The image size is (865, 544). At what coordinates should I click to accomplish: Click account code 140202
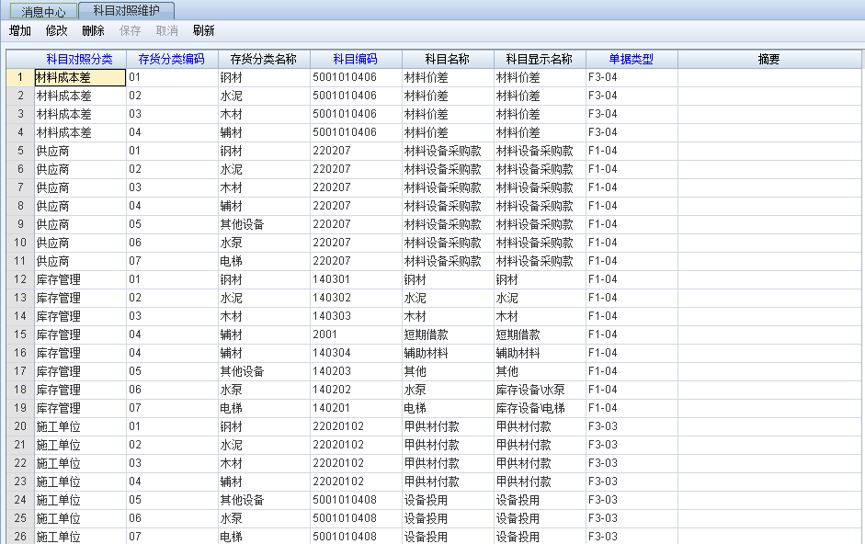click(x=356, y=390)
